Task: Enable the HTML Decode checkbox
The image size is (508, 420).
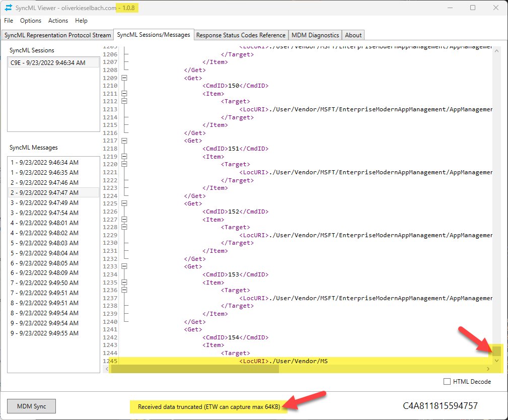Action: 447,381
